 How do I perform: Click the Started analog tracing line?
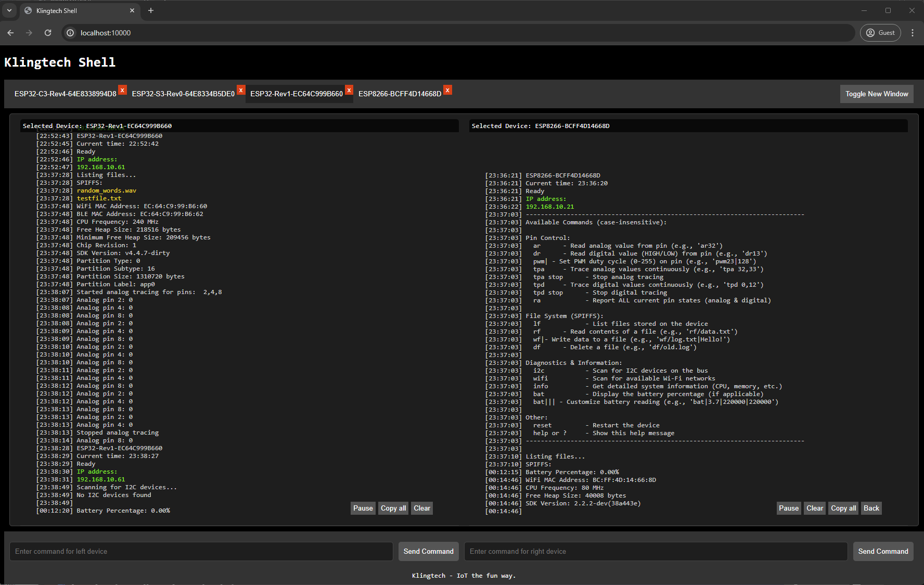tap(149, 292)
